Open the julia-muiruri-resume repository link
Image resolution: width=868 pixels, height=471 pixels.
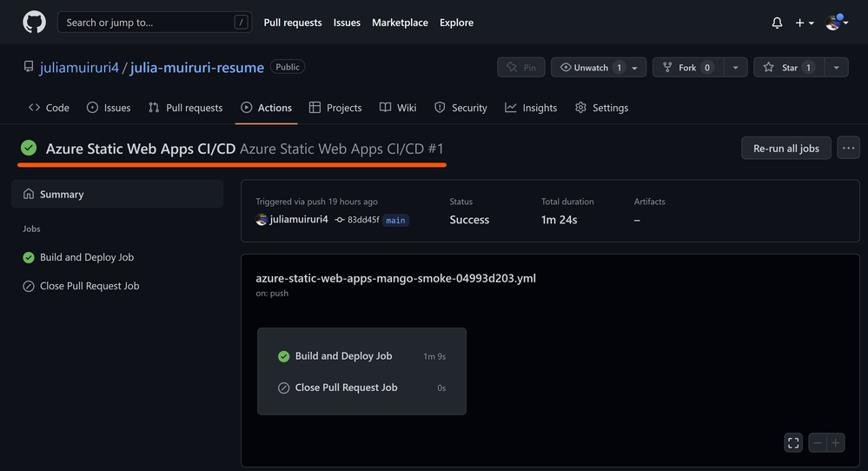(196, 68)
